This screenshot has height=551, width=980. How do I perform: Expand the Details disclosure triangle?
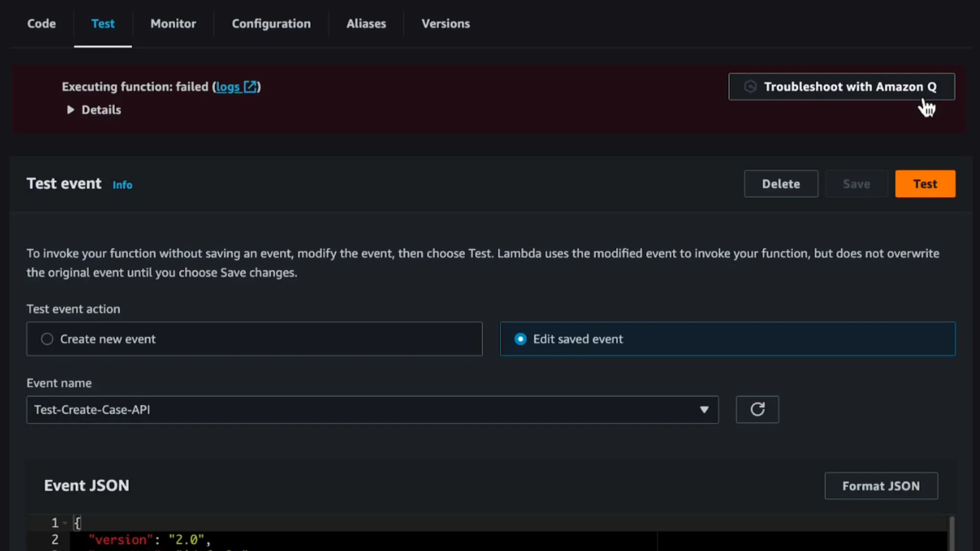[x=70, y=110]
